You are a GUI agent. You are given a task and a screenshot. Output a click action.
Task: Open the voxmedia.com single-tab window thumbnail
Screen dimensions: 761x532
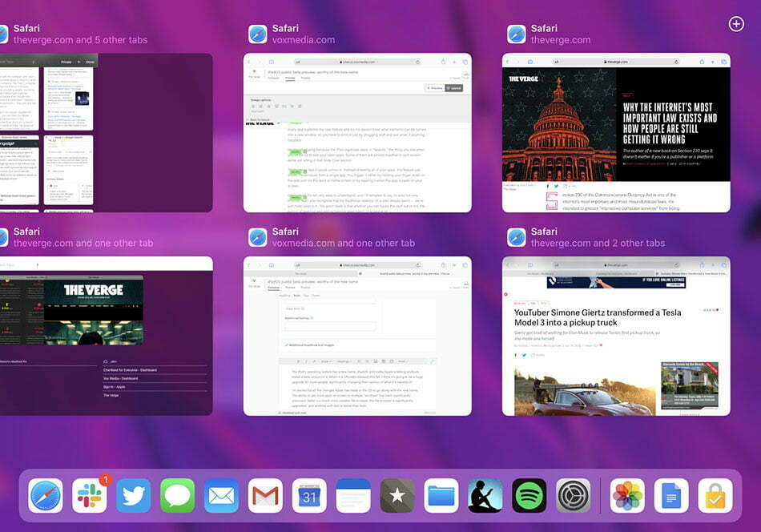357,132
